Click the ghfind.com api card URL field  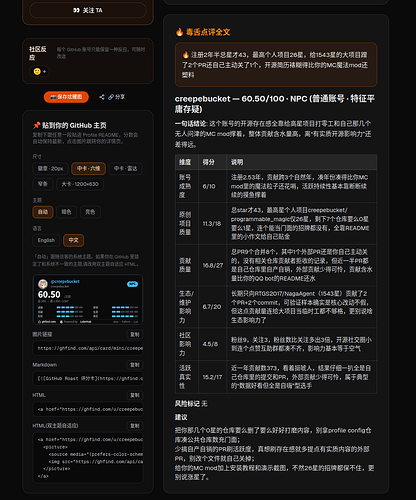coord(88,348)
